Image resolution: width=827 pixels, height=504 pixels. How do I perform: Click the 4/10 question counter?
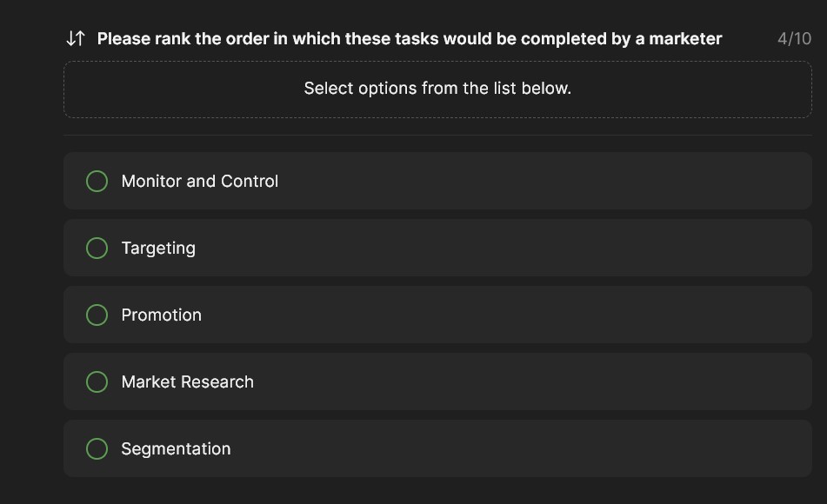tap(794, 38)
